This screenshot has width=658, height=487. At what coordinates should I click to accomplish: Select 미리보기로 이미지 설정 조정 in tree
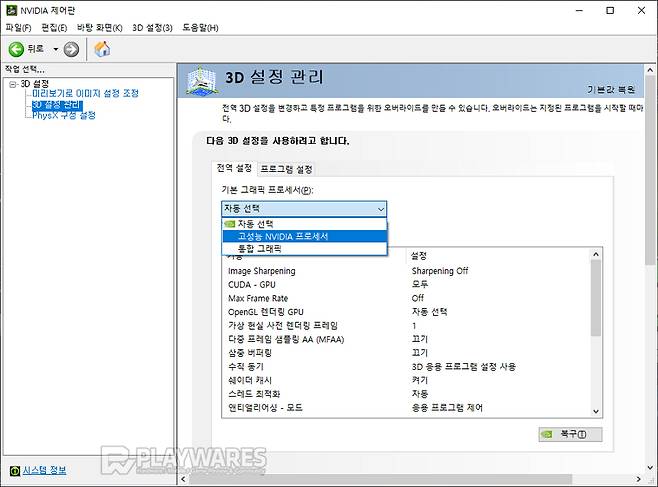(85, 93)
